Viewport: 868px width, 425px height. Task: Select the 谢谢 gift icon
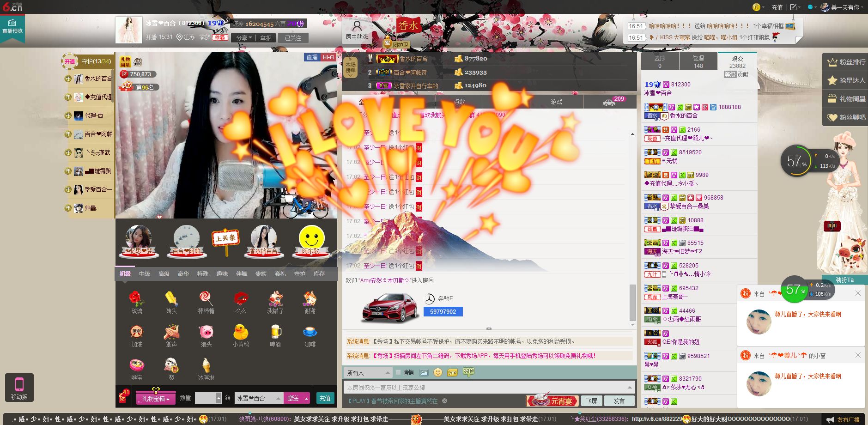[310, 299]
